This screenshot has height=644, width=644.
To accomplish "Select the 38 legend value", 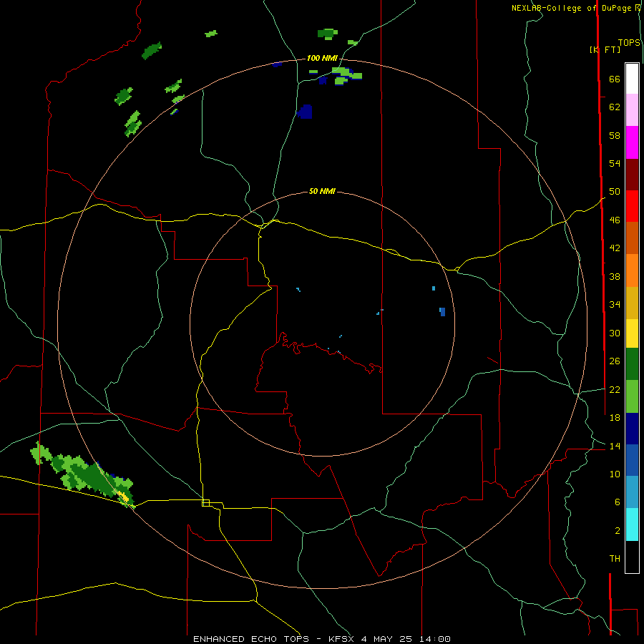I will pos(615,276).
